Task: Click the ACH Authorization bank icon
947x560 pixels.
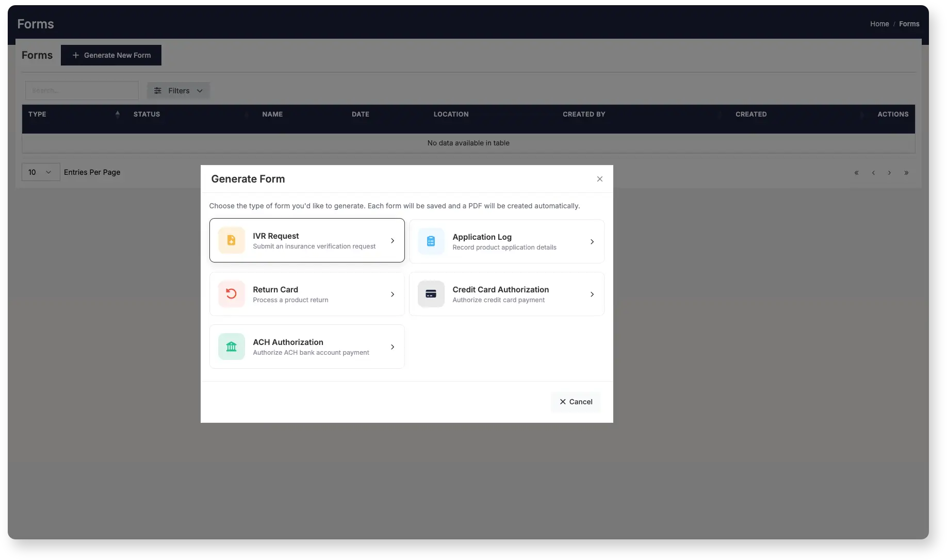Action: (x=231, y=347)
